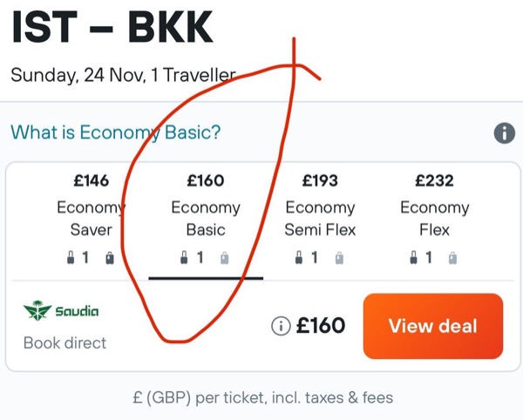Open the info icon beside Economy Basic question
This screenshot has width=523, height=420.
[505, 133]
